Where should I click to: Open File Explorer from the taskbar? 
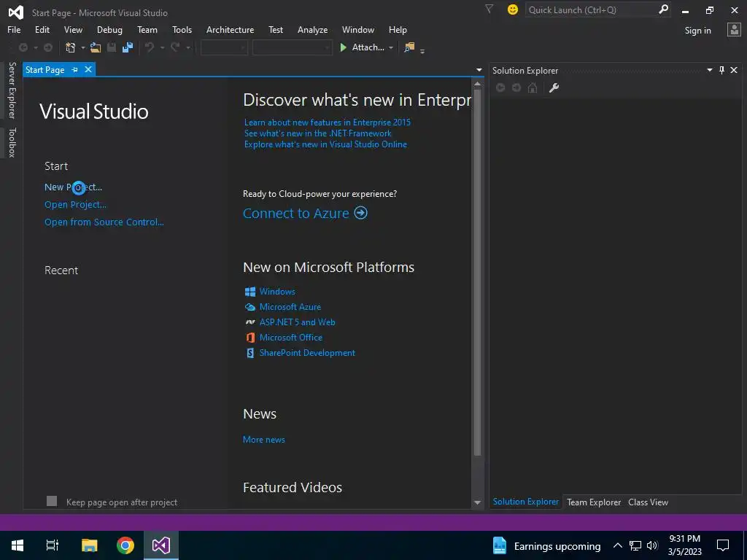coord(90,545)
